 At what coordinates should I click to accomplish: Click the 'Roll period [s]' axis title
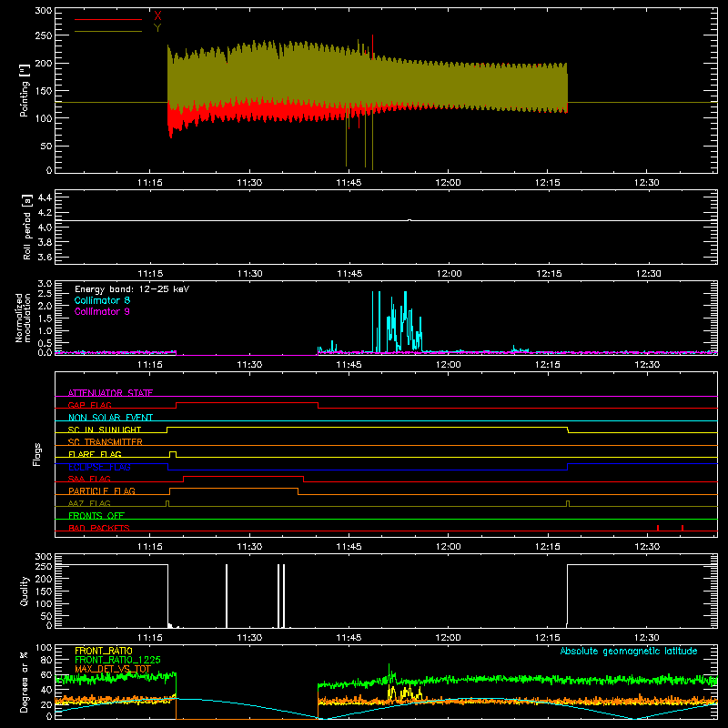coord(26,227)
